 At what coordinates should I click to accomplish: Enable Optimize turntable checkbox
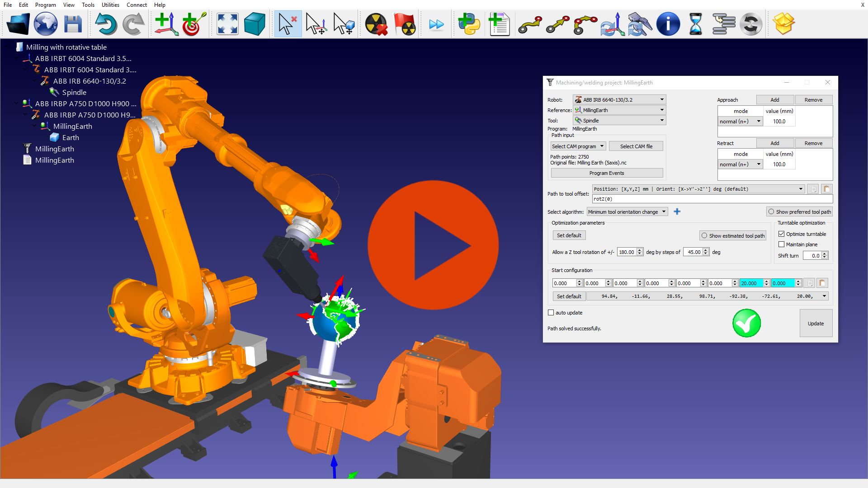(782, 234)
